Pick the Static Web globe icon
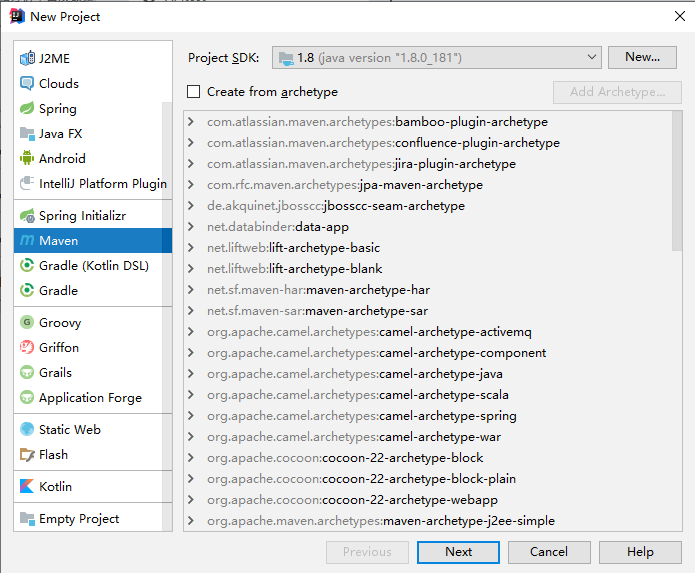The width and height of the screenshot is (695, 573). 27,429
